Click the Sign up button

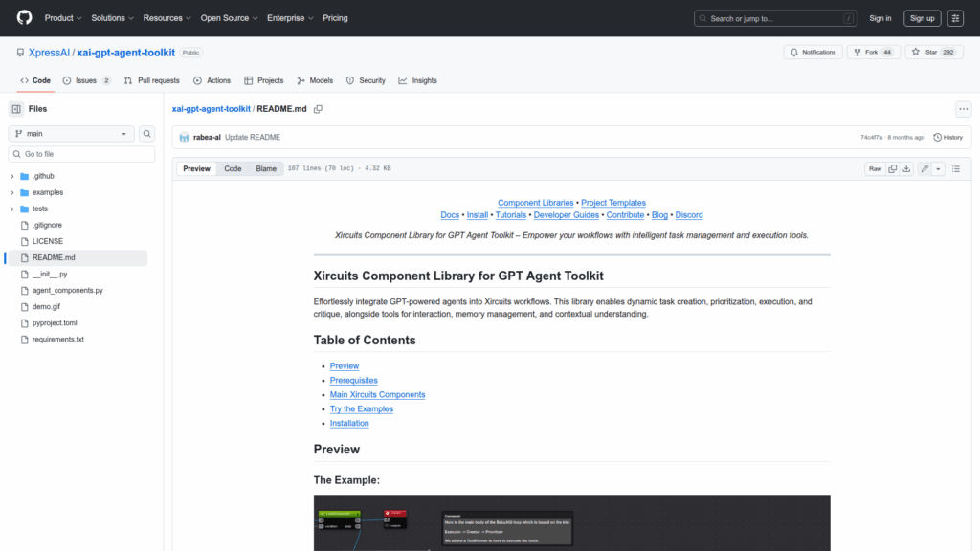[x=922, y=18]
